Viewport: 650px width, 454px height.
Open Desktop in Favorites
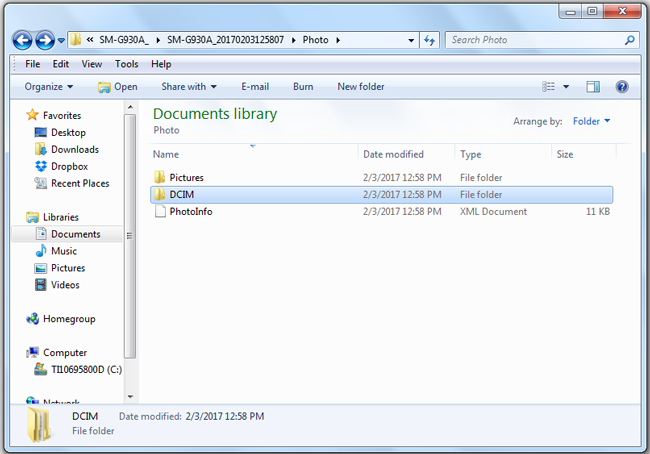[61, 132]
